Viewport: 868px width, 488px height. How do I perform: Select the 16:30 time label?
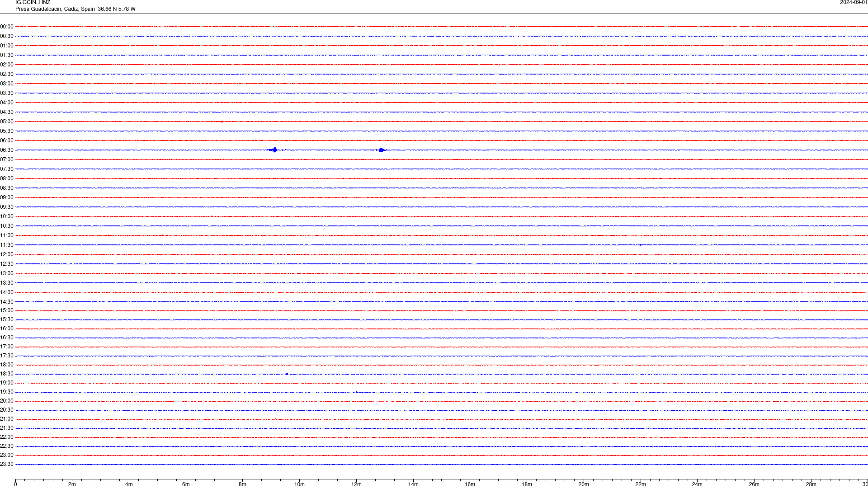pyautogui.click(x=7, y=338)
